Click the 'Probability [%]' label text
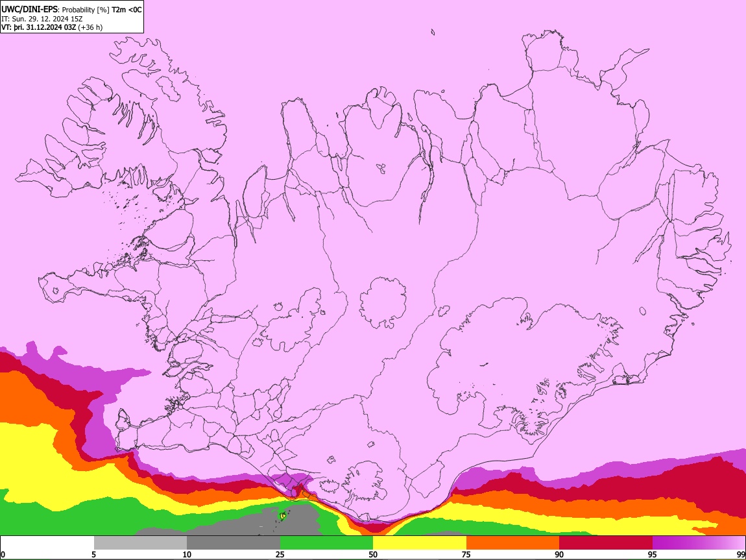The height and width of the screenshot is (560, 746). (x=86, y=10)
